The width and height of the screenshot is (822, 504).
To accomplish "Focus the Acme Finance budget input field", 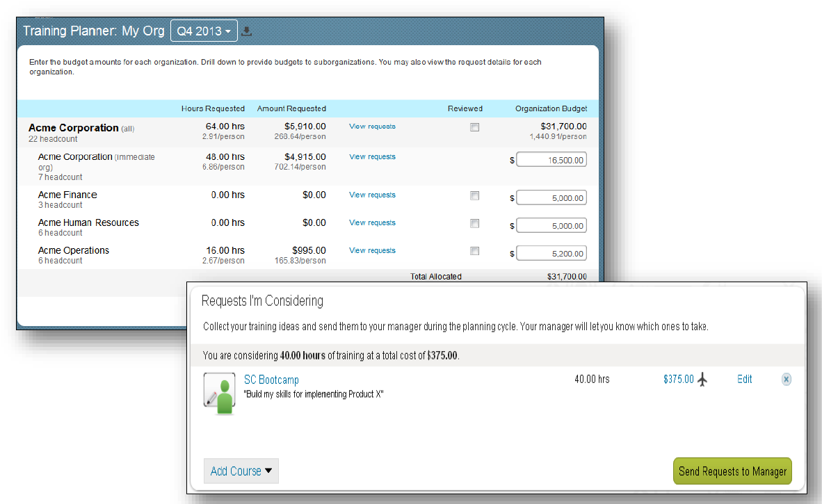I will [x=551, y=197].
